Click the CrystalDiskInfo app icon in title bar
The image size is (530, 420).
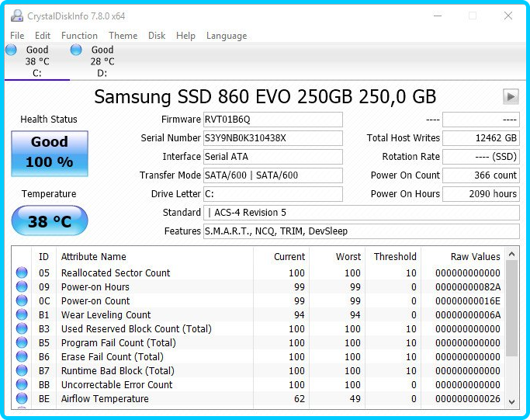pyautogui.click(x=17, y=16)
